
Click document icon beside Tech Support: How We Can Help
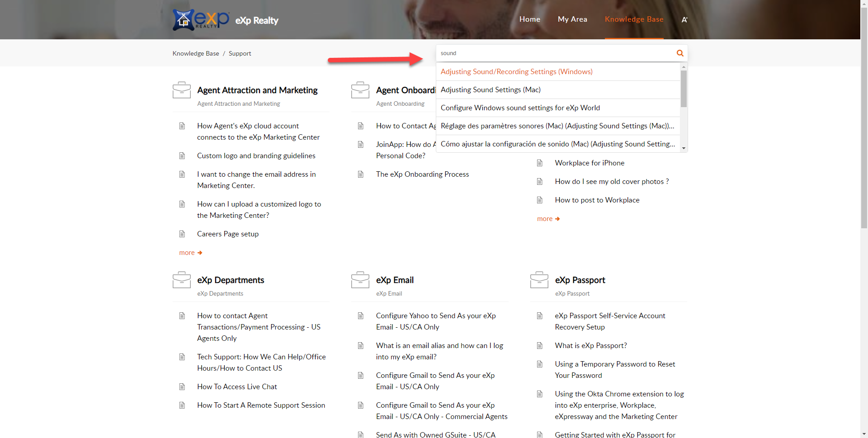182,357
